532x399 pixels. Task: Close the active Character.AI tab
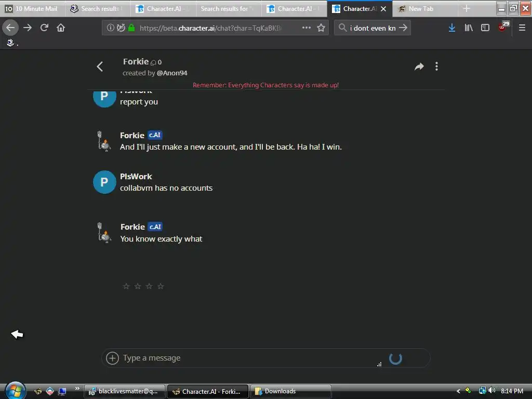point(383,9)
